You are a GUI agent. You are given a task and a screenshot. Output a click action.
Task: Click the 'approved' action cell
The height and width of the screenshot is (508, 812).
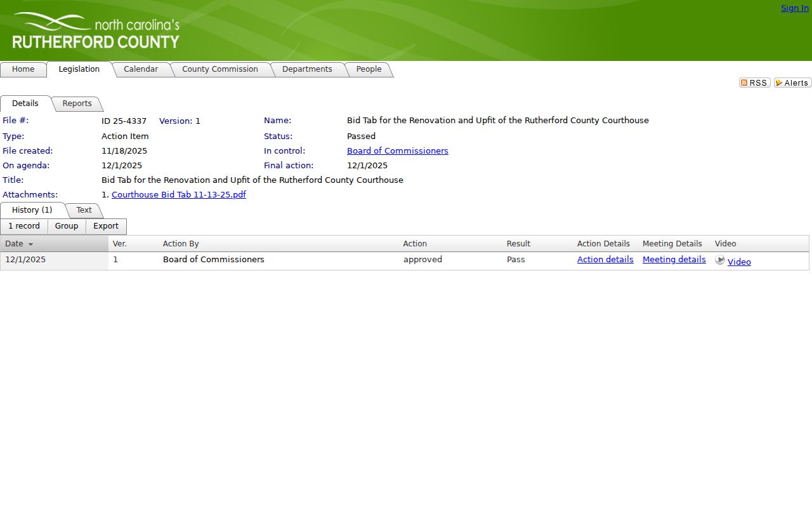422,260
